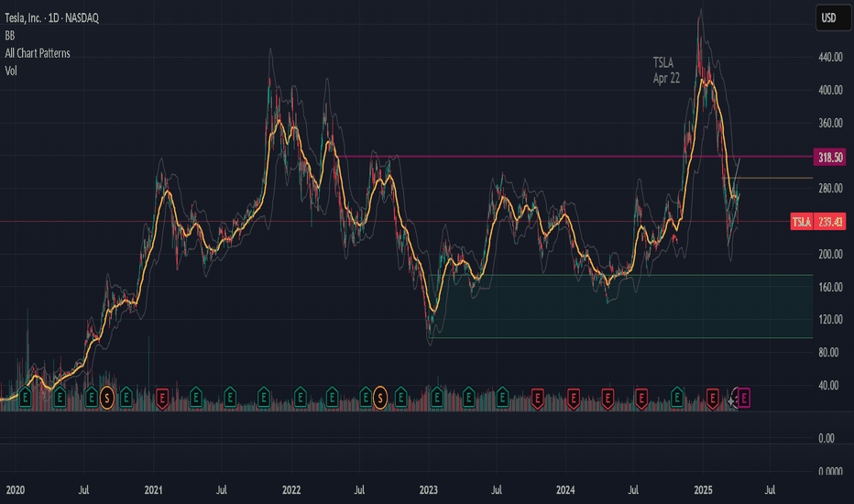This screenshot has width=854, height=504.
Task: Click the 200.00 price axis label
Action: [830, 254]
